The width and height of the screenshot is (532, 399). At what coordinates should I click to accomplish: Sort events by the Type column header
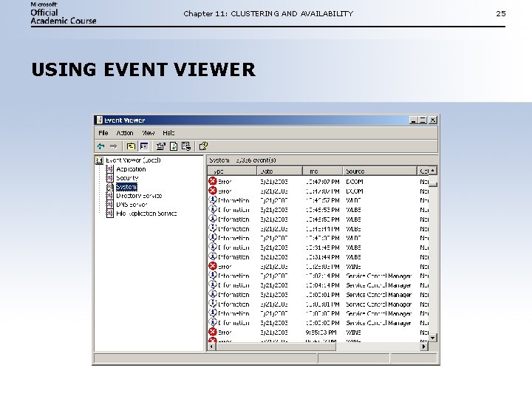[x=232, y=171]
